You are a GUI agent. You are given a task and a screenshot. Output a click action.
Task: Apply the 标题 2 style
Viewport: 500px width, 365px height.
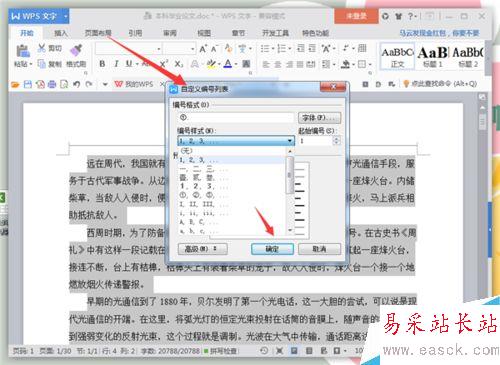(468, 56)
